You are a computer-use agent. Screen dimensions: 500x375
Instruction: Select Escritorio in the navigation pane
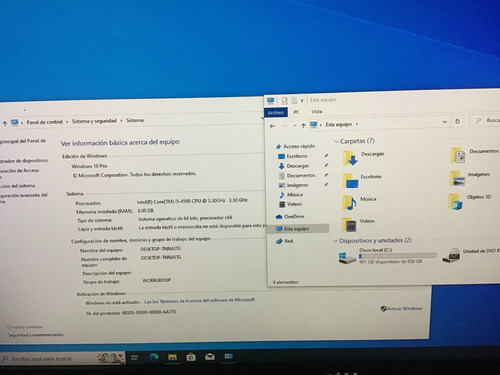(x=297, y=156)
